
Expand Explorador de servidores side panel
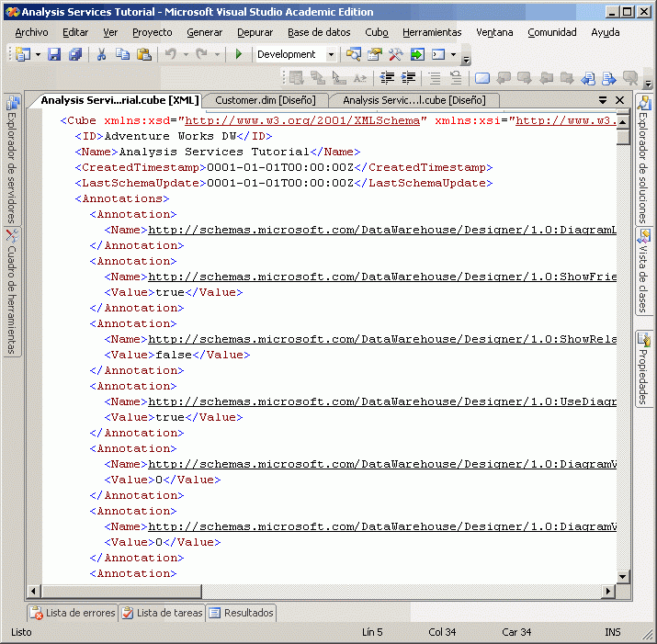(x=12, y=159)
